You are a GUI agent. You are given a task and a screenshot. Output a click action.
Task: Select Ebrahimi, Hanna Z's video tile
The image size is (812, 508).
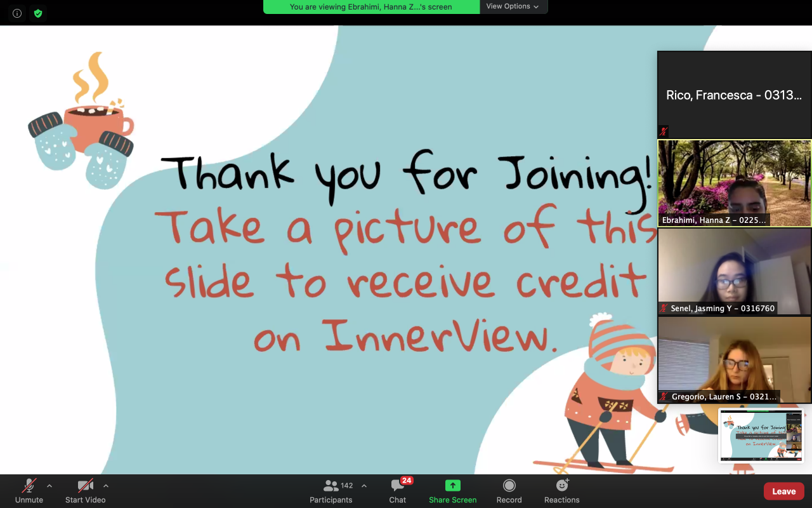point(734,183)
